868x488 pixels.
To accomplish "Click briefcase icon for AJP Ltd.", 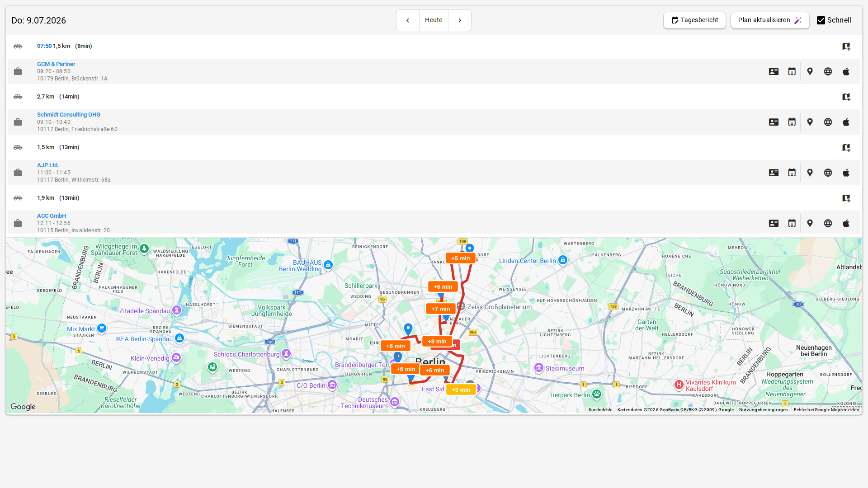I will (x=18, y=173).
